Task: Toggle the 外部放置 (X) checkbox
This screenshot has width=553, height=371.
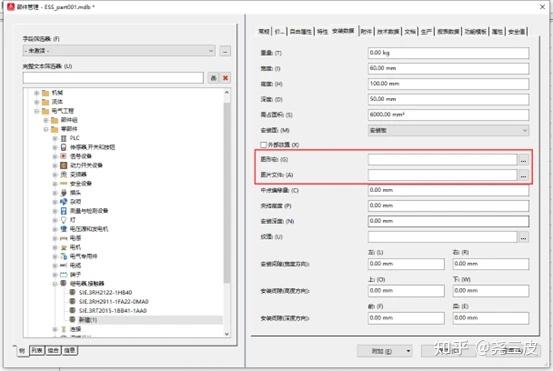Action: 263,145
